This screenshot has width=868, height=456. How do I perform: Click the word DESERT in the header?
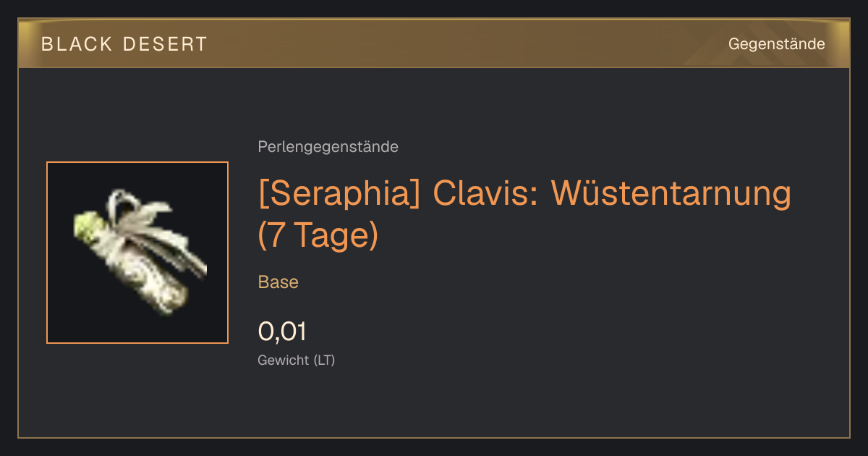[x=164, y=44]
